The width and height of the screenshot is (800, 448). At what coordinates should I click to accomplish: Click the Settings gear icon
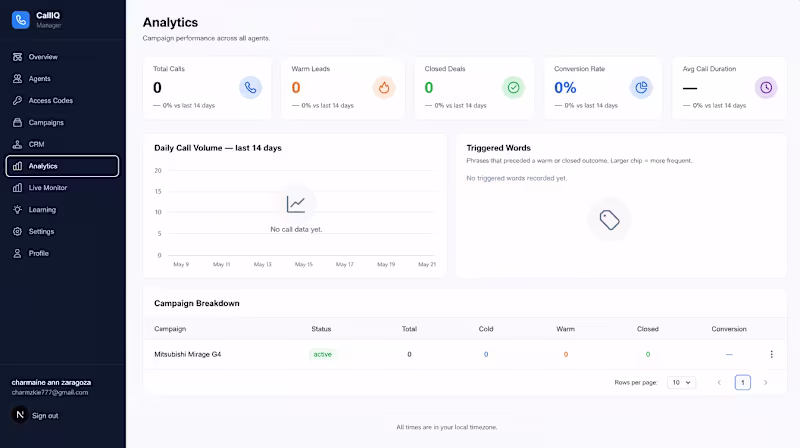click(17, 232)
